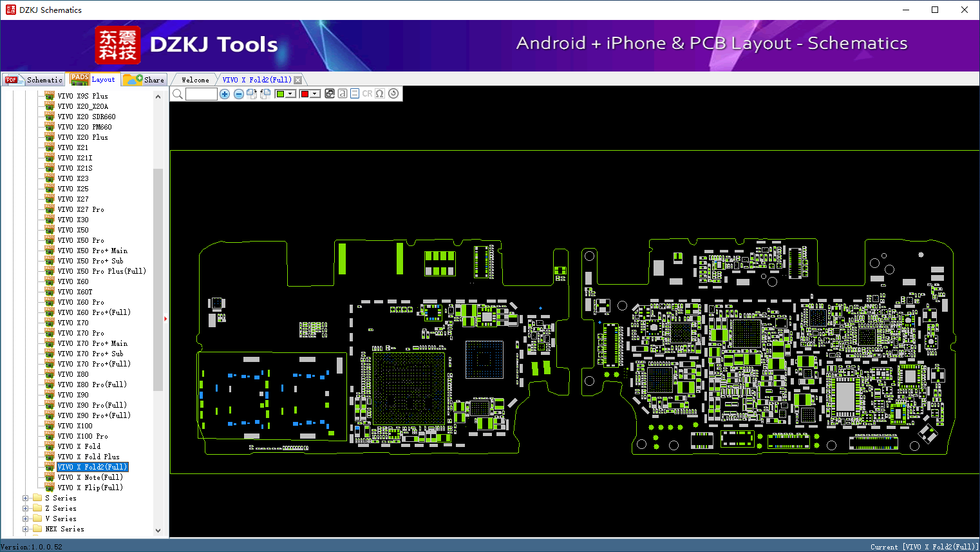980x552 pixels.
Task: Click the PADS icon beside VIVO X21
Action: click(x=50, y=147)
